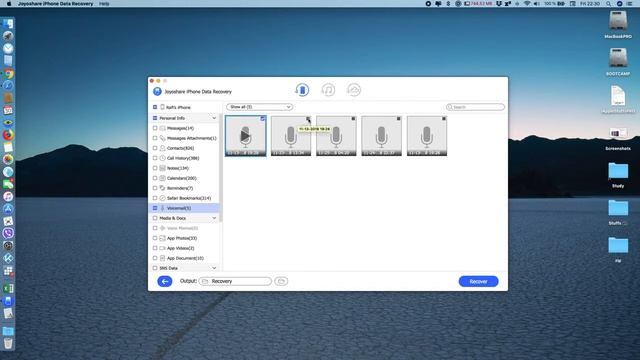Open App Store from the Dock
The height and width of the screenshot is (360, 640).
pyautogui.click(x=8, y=209)
